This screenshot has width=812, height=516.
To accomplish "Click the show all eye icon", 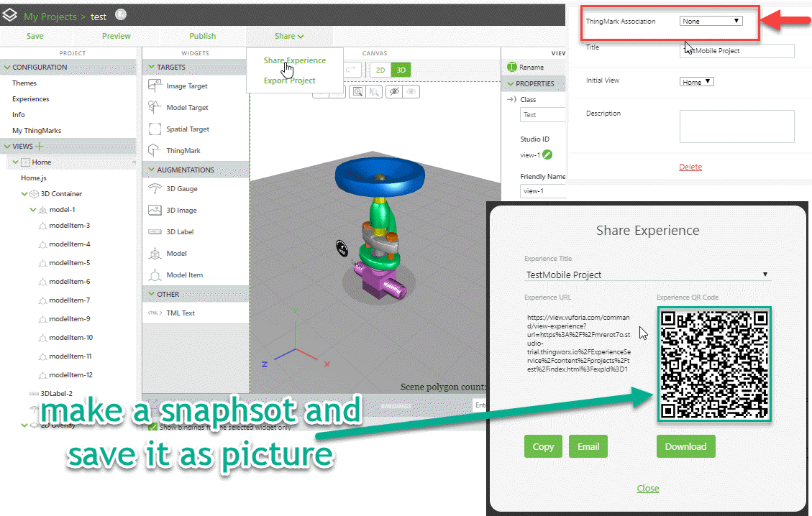I will point(411,91).
